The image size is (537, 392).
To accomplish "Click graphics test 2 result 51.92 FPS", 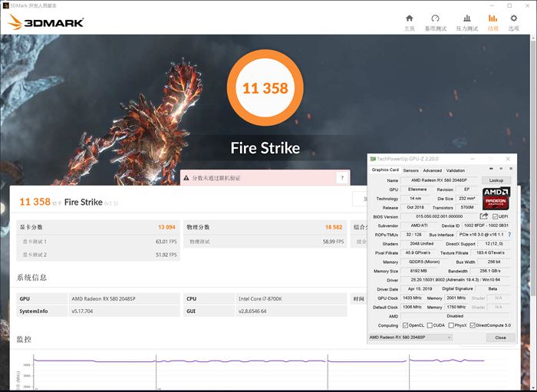I will pyautogui.click(x=166, y=255).
